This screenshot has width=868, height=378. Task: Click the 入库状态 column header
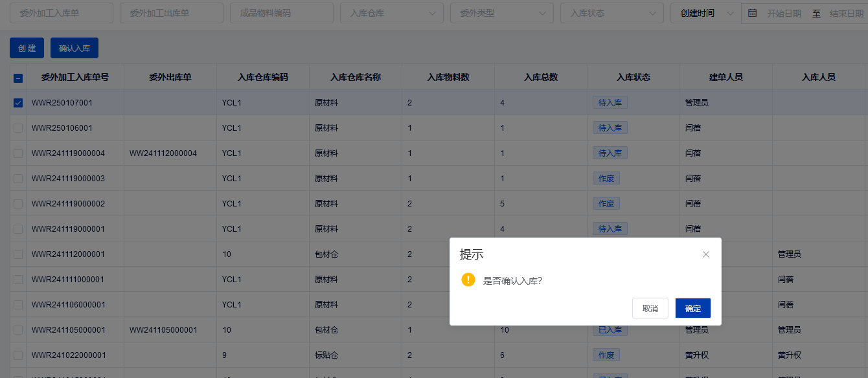point(633,77)
